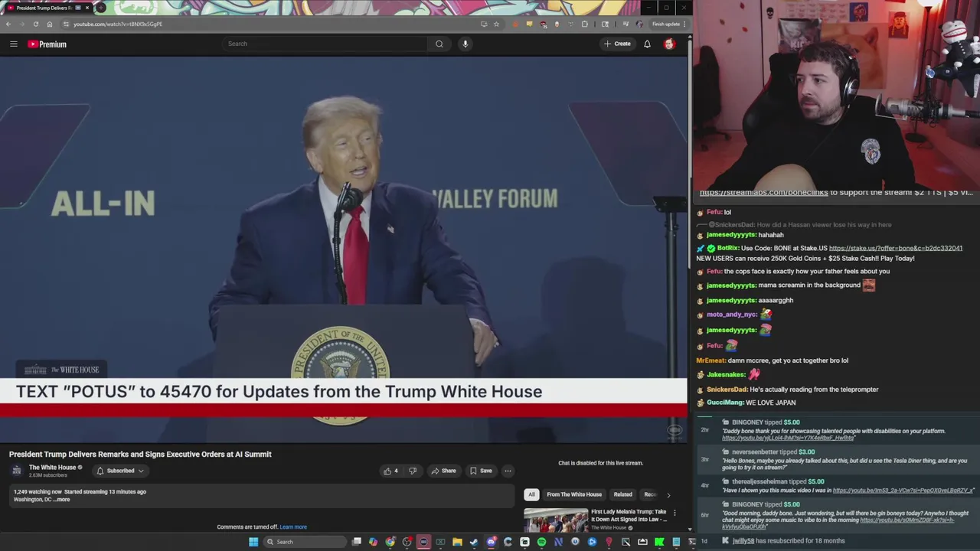Image resolution: width=980 pixels, height=551 pixels.
Task: Click the Create button
Action: pyautogui.click(x=617, y=44)
